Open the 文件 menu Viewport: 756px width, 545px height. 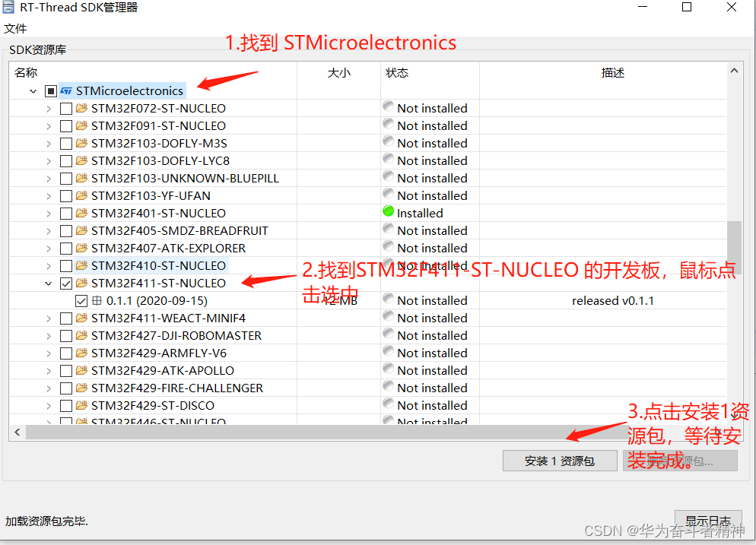[15, 29]
